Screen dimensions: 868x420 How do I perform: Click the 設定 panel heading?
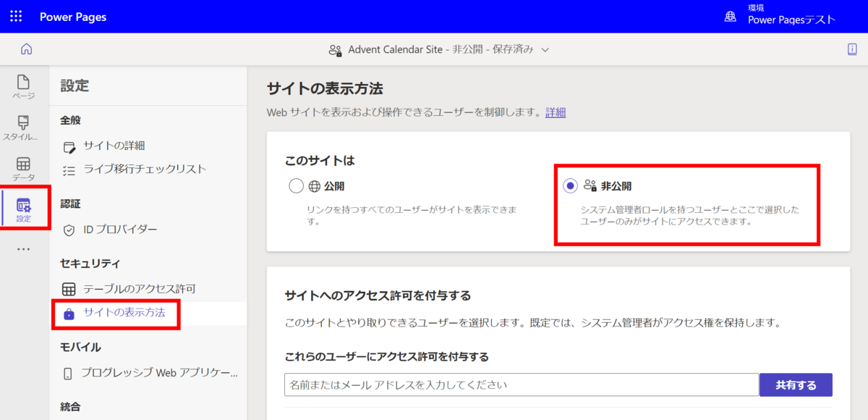point(75,85)
